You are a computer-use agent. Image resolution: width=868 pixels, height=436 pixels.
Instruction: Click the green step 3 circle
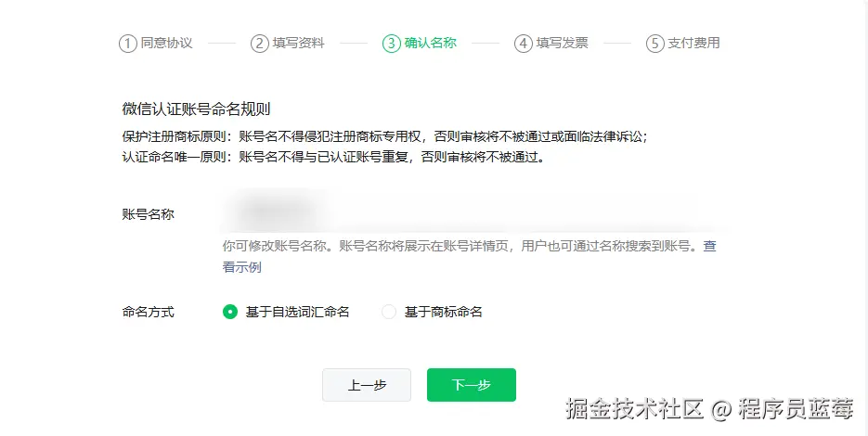click(391, 44)
